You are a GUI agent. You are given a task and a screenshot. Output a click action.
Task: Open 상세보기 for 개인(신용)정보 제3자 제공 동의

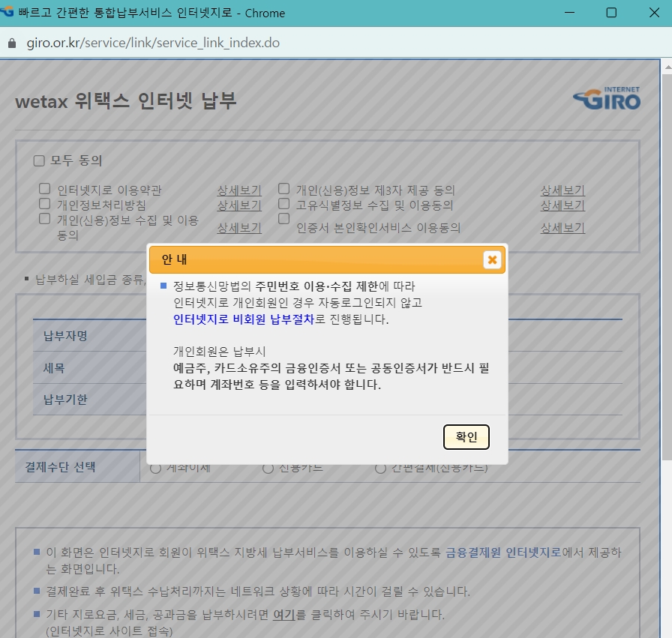click(x=562, y=190)
